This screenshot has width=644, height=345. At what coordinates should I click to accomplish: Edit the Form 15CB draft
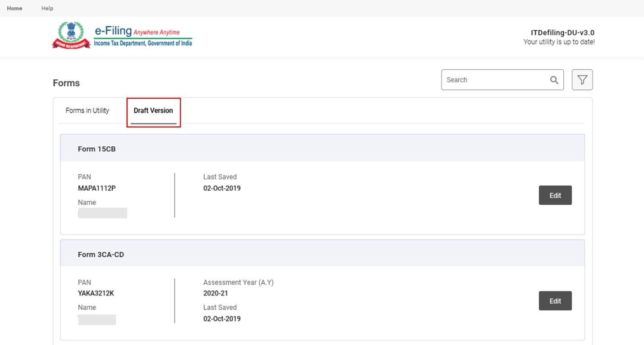555,195
